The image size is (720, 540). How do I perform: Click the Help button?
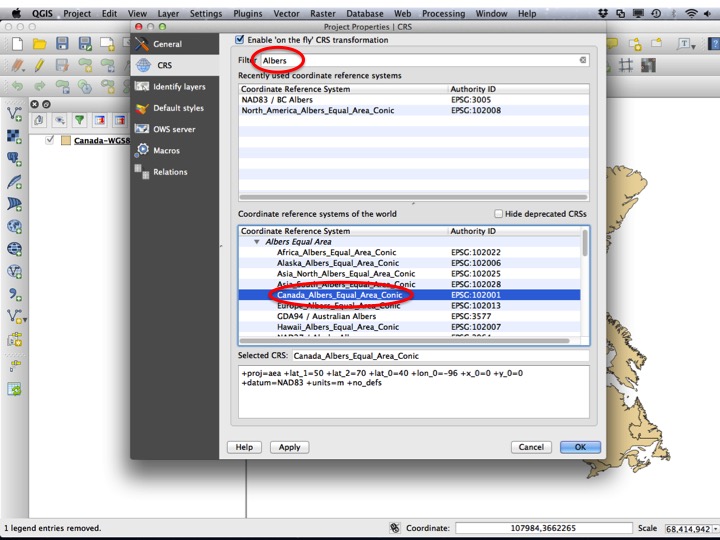tap(244, 447)
